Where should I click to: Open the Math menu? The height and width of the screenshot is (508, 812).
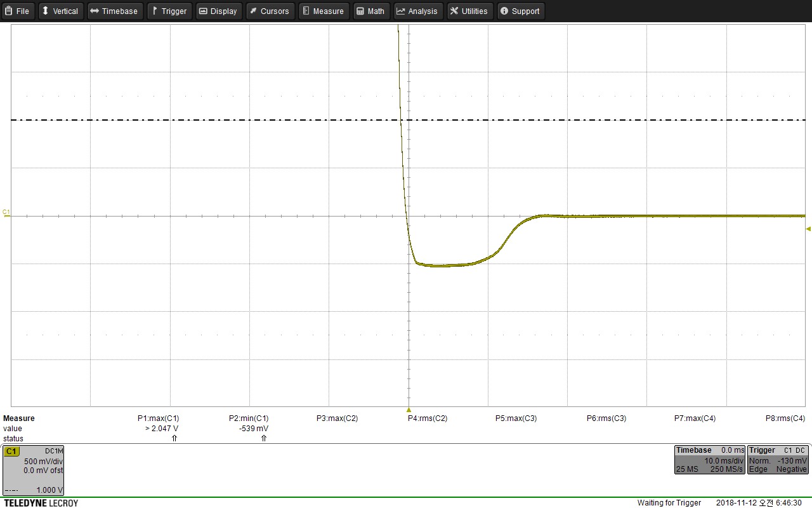(x=371, y=11)
